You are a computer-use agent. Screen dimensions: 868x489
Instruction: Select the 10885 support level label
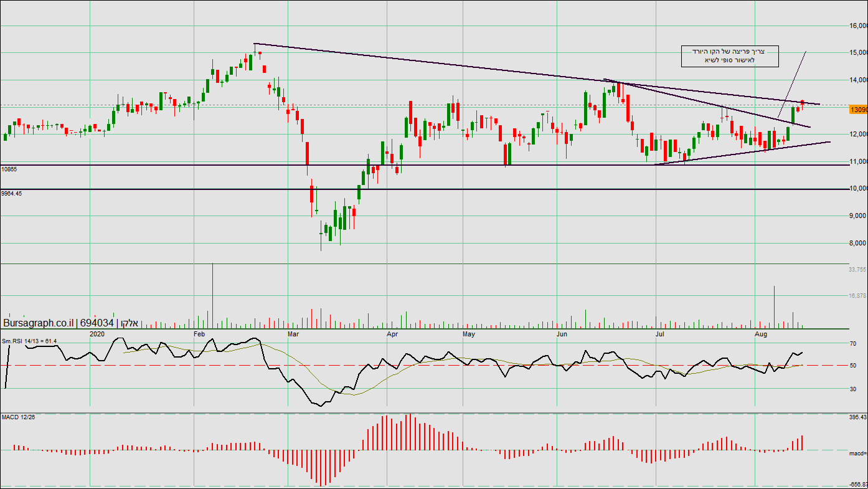[9, 169]
